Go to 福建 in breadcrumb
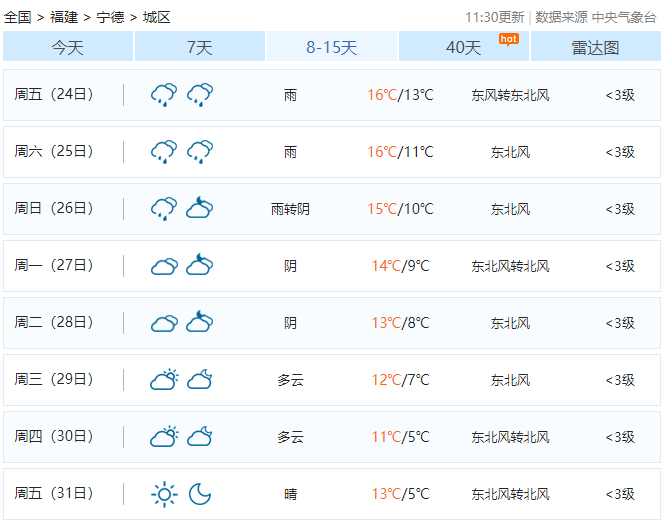Image resolution: width=665 pixels, height=522 pixels. pos(64,17)
